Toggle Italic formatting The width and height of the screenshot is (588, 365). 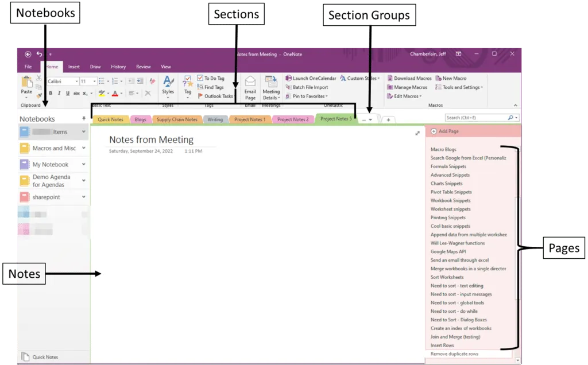[59, 94]
